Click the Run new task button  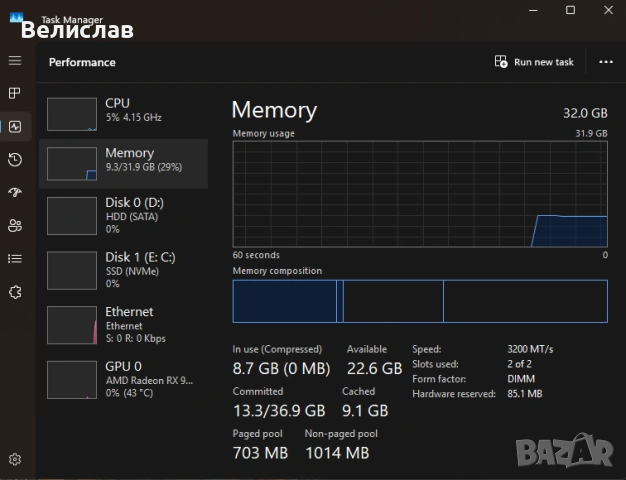535,62
